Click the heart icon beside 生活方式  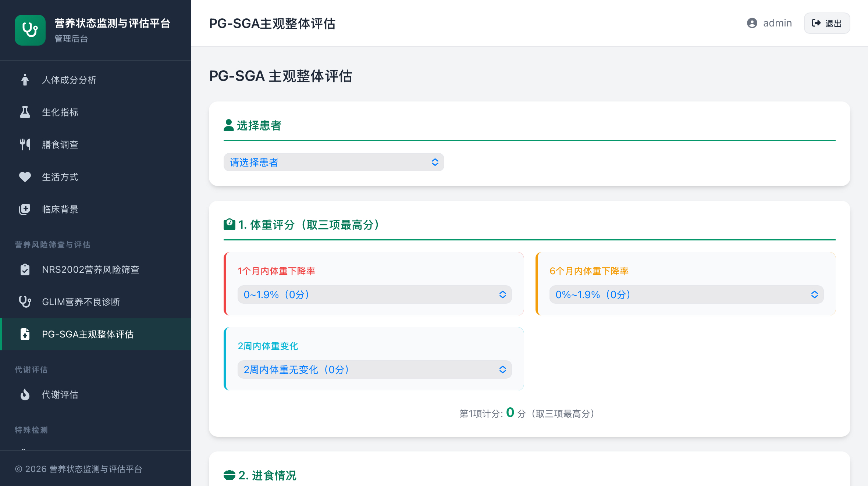tap(25, 177)
